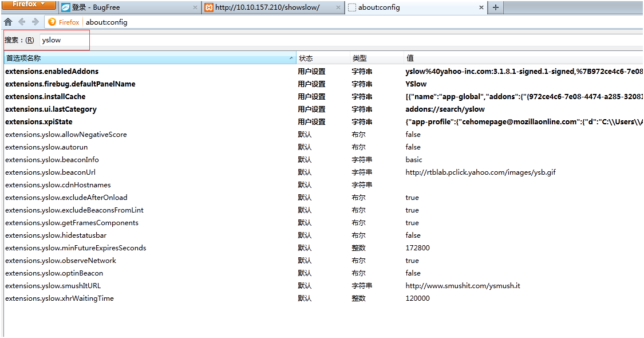
Task: Click the true value of observeNetwork row
Action: [412, 260]
